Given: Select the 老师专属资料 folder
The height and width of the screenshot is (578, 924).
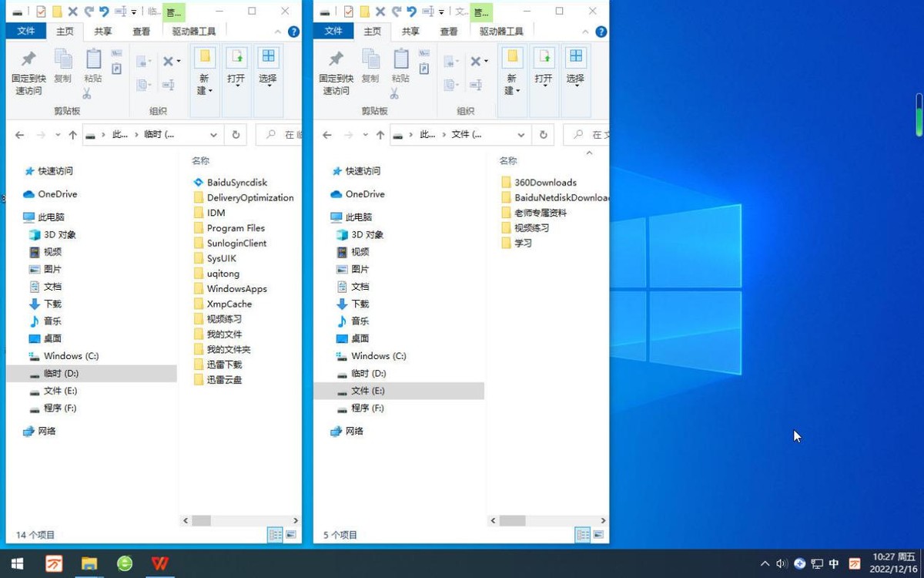Looking at the screenshot, I should click(540, 213).
